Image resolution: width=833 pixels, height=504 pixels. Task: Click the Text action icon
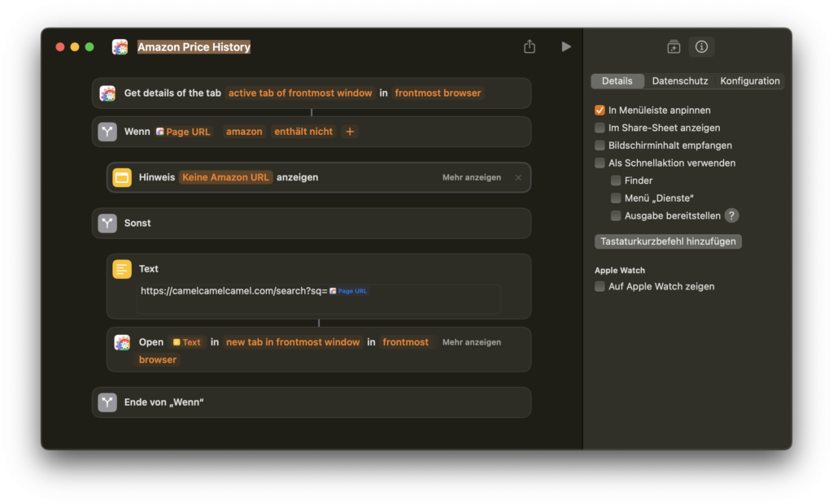122,269
